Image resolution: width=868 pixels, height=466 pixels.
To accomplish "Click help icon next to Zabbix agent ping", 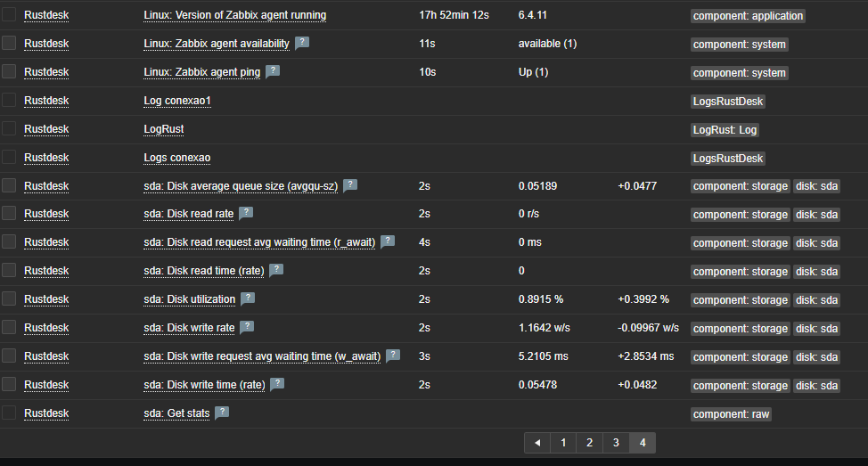I will pyautogui.click(x=273, y=71).
